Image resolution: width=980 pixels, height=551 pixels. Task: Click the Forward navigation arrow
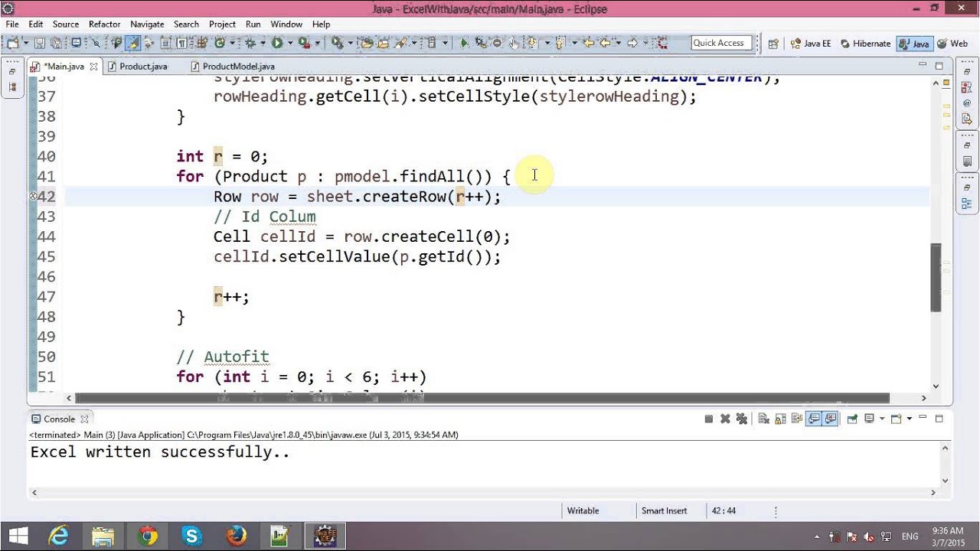point(632,43)
